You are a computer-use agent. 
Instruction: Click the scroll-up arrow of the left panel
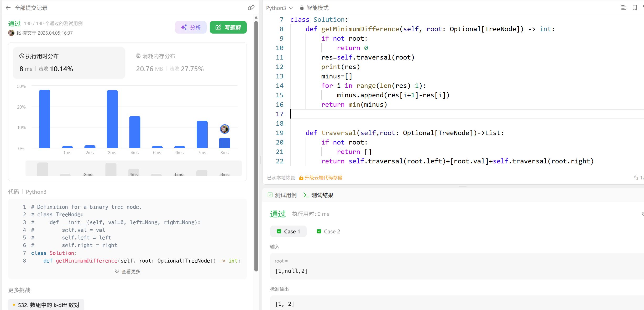click(x=256, y=18)
